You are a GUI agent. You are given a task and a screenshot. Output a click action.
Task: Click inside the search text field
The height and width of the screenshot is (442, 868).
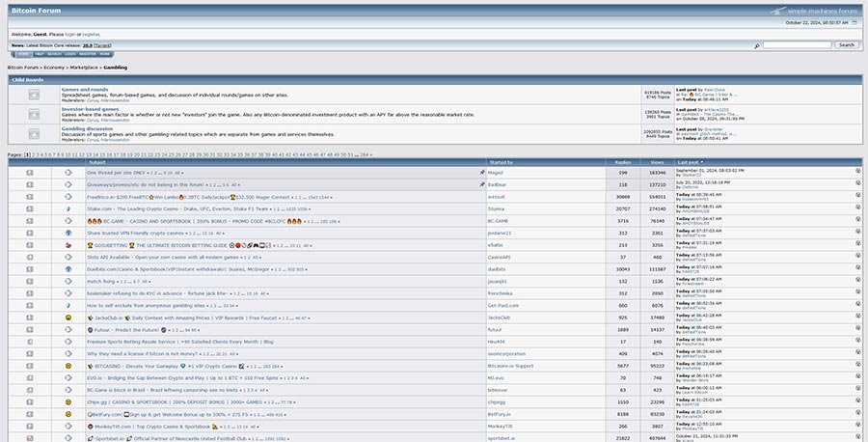pyautogui.click(x=798, y=44)
